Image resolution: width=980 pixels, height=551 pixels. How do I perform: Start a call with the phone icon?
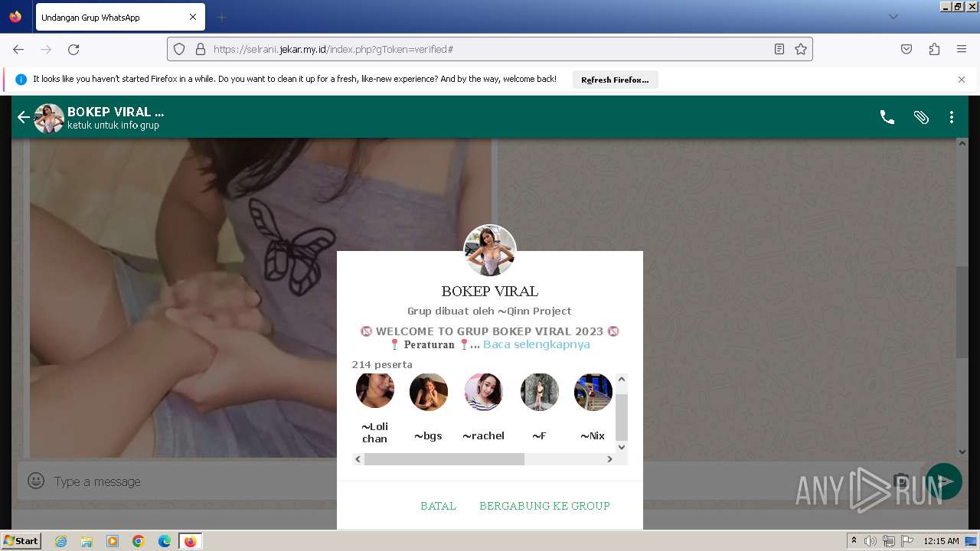point(887,117)
